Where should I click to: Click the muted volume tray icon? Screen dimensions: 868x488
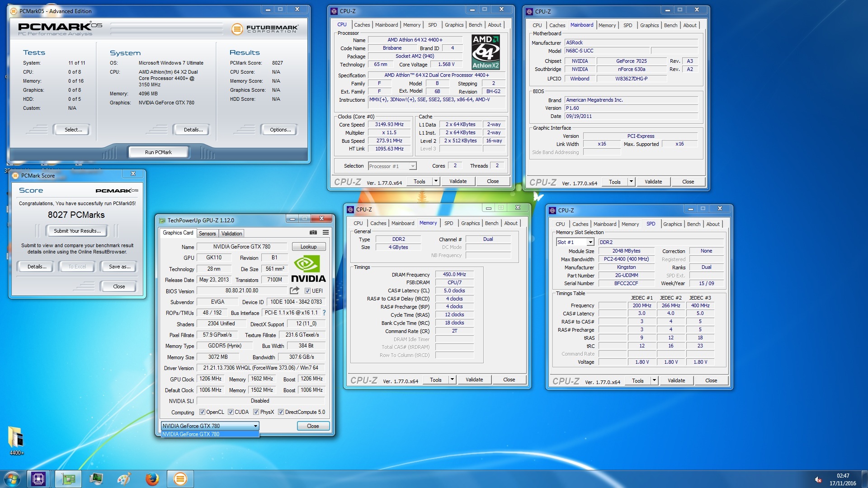pos(818,479)
